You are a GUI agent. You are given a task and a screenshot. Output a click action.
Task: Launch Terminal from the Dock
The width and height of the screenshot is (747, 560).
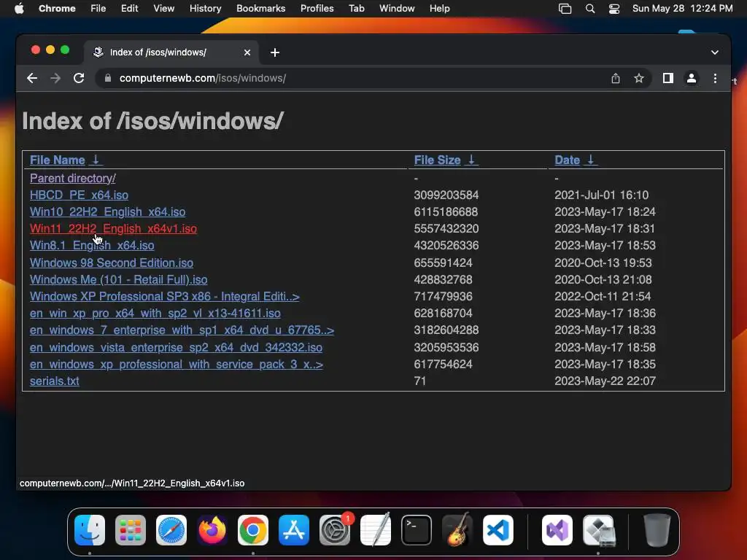(x=417, y=530)
